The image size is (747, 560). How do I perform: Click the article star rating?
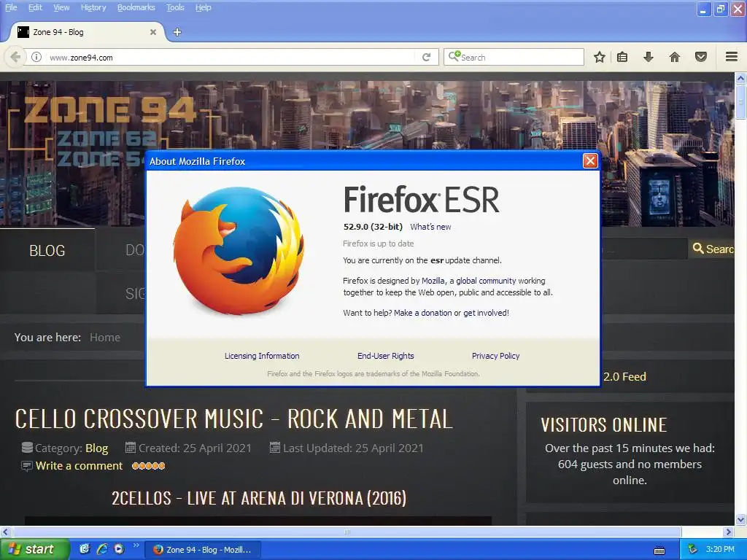point(148,466)
